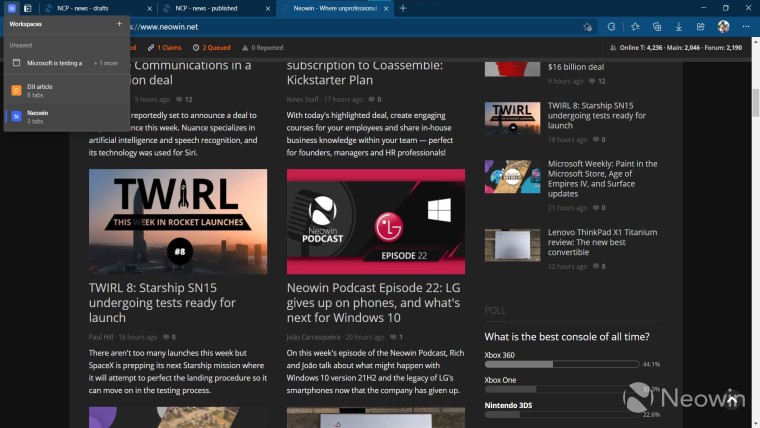Select Nintendo 3DS poll result bar
The image size is (760, 428).
click(x=562, y=414)
